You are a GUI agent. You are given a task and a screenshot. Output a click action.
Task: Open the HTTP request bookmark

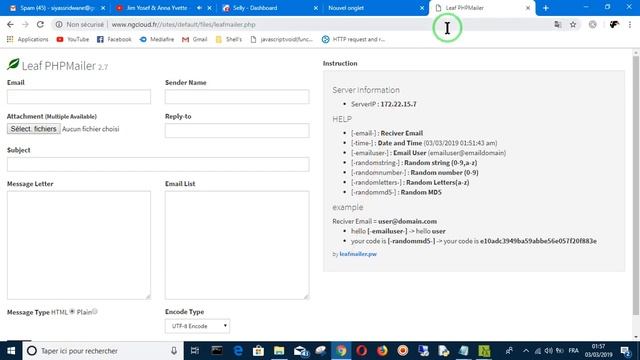[x=353, y=39]
